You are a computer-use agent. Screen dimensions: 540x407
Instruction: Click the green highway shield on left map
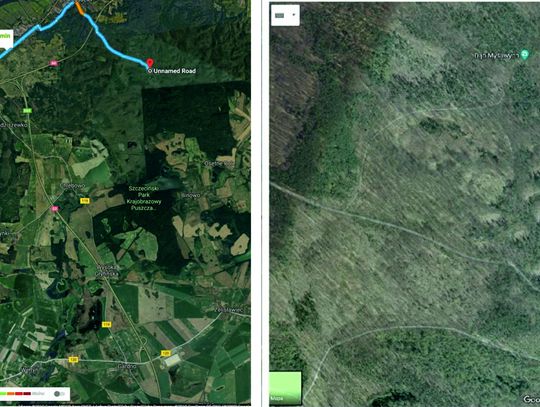[x=28, y=111]
